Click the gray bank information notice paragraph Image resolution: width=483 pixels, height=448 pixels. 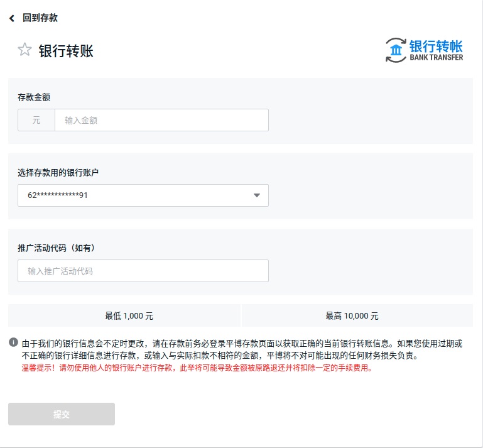click(242, 349)
